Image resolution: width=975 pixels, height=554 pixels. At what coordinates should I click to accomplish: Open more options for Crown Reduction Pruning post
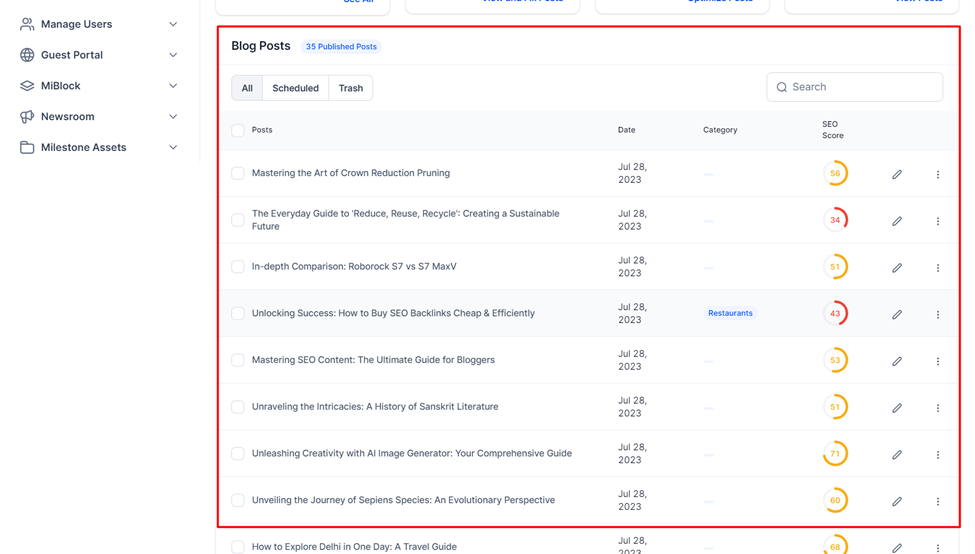(x=938, y=175)
